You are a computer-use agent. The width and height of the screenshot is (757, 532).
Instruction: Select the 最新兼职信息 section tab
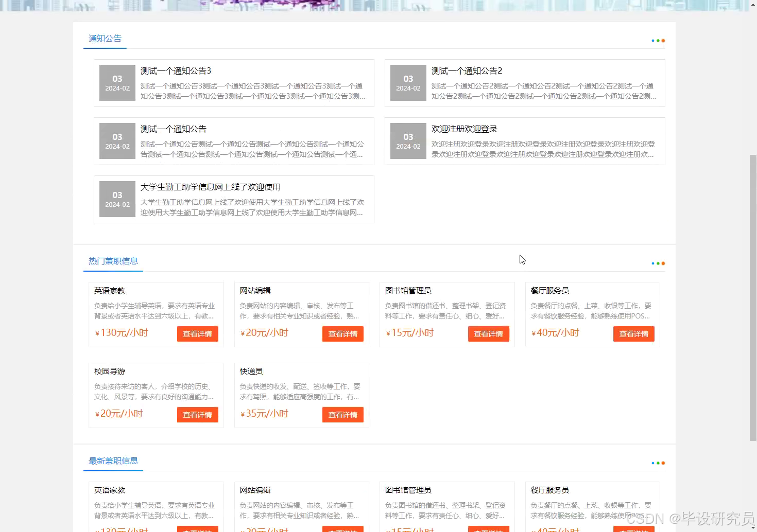pos(113,461)
